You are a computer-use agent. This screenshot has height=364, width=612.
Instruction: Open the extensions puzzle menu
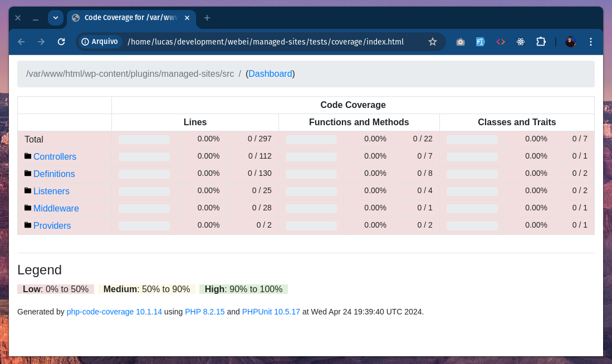(x=541, y=42)
